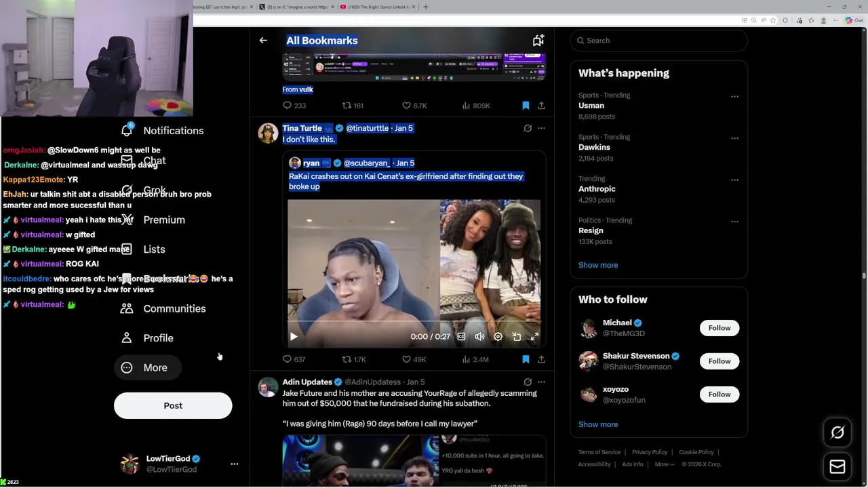This screenshot has width=868, height=488.
Task: Open more options for Usman trend
Action: pos(734,96)
